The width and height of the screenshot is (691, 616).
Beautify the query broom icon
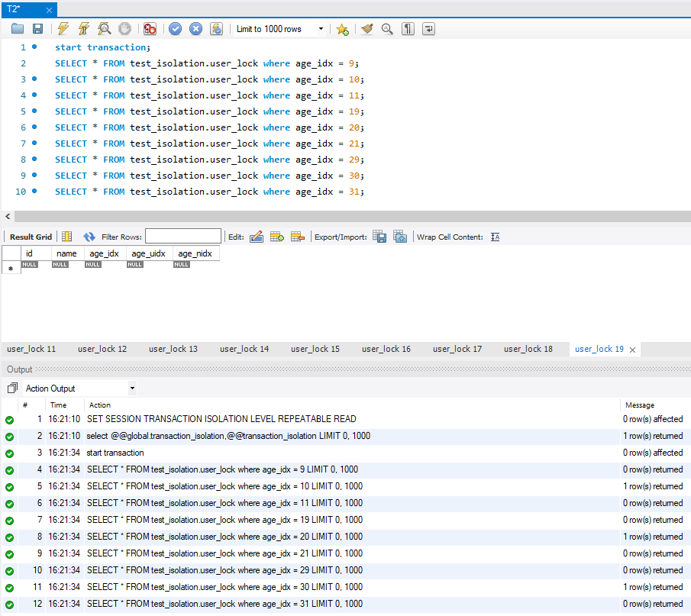(x=366, y=29)
